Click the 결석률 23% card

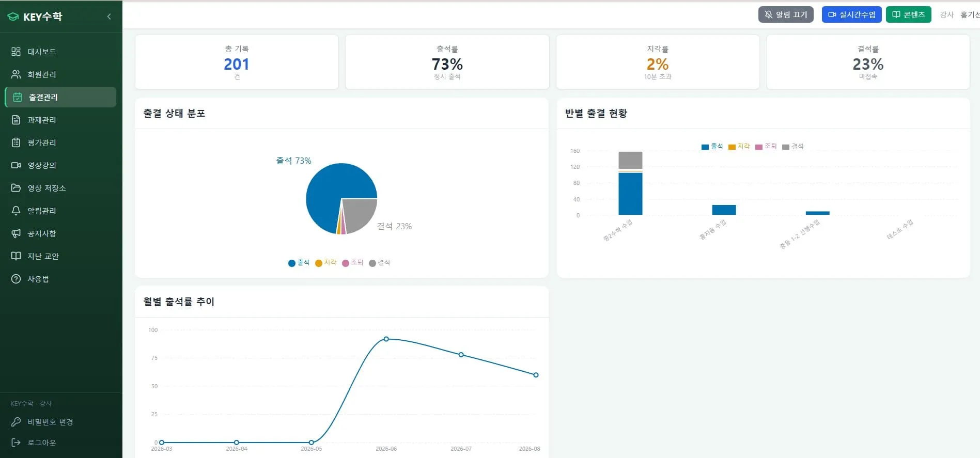(x=868, y=62)
